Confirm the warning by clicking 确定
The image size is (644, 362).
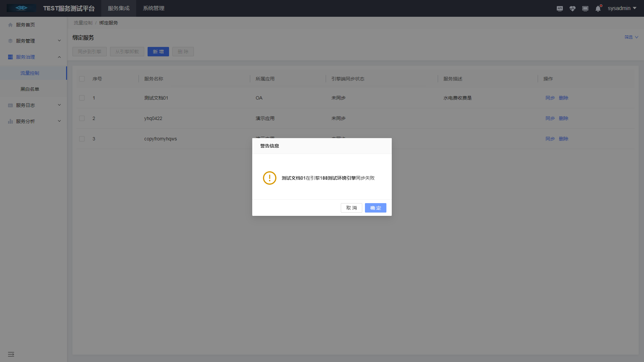[x=375, y=208]
